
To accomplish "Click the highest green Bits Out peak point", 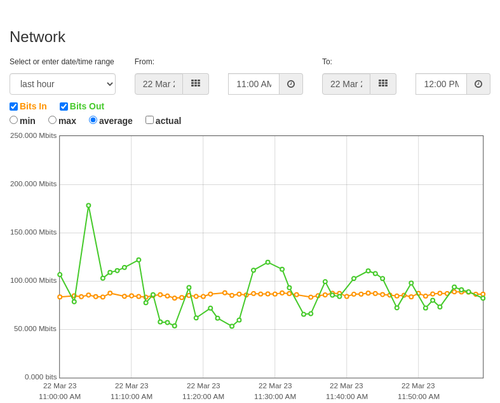I will click(x=88, y=206).
